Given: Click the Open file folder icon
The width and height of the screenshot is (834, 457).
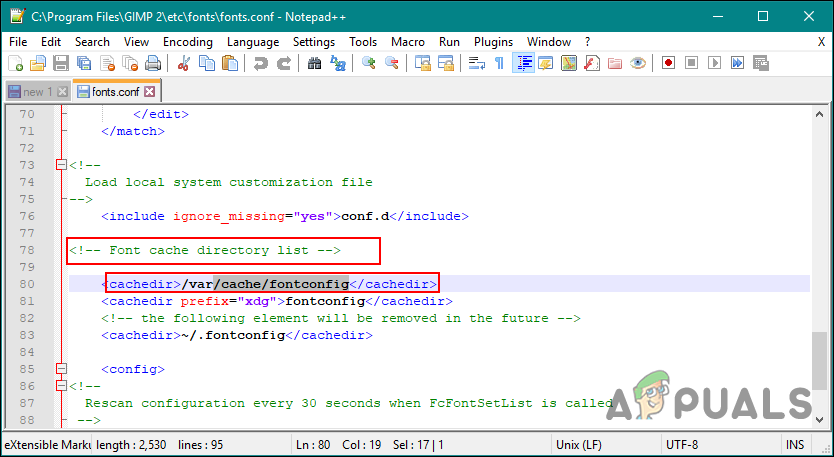Looking at the screenshot, I should [38, 63].
